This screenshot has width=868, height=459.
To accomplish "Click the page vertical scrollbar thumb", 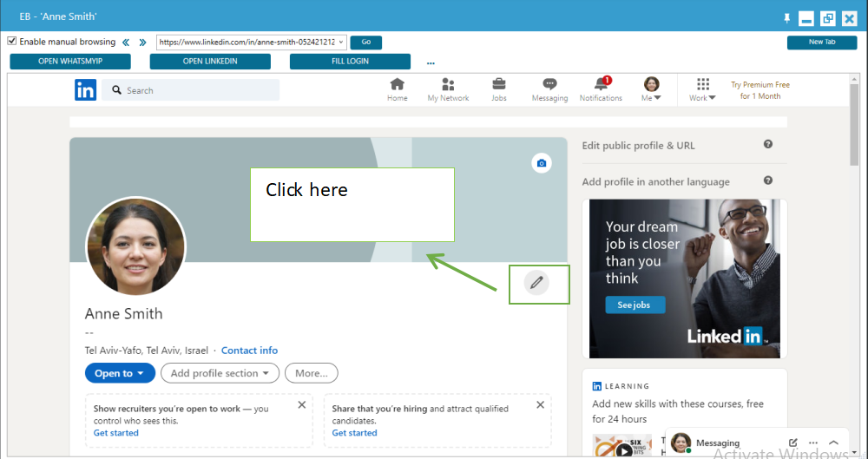I will [x=855, y=125].
